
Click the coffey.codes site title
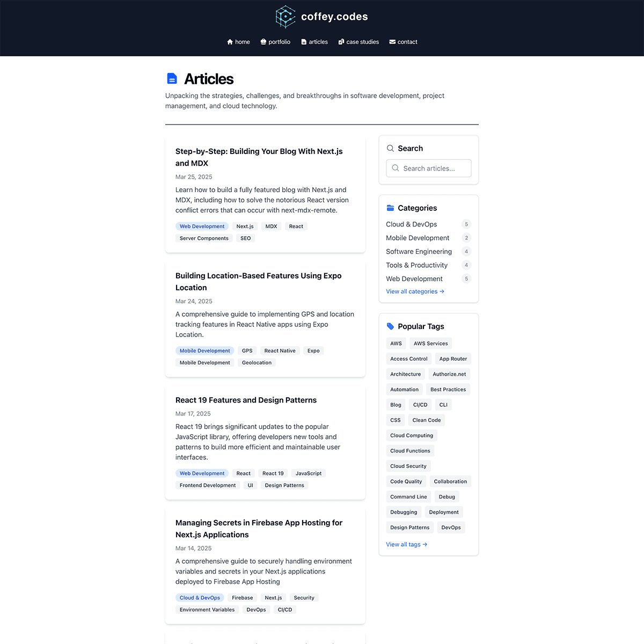(x=334, y=17)
